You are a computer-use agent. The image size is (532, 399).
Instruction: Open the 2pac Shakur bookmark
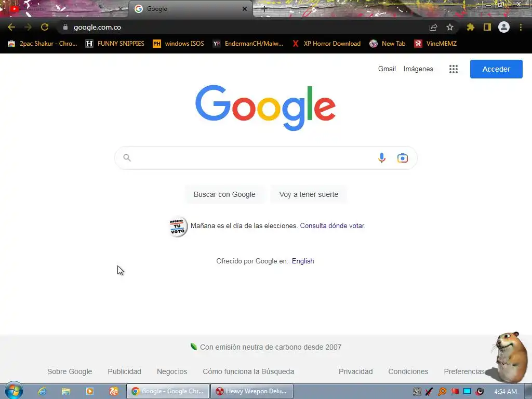(43, 44)
